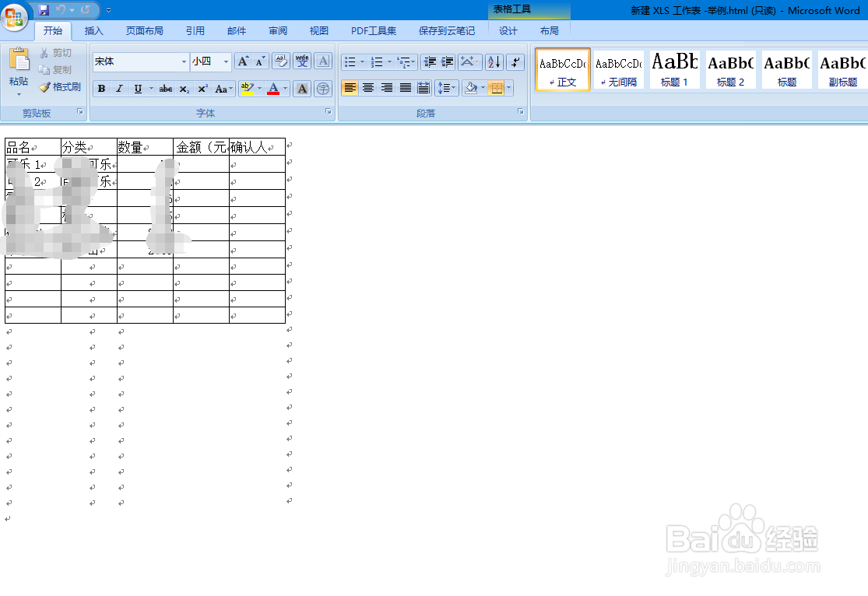Apply numbered list
The height and width of the screenshot is (596, 868).
point(377,61)
